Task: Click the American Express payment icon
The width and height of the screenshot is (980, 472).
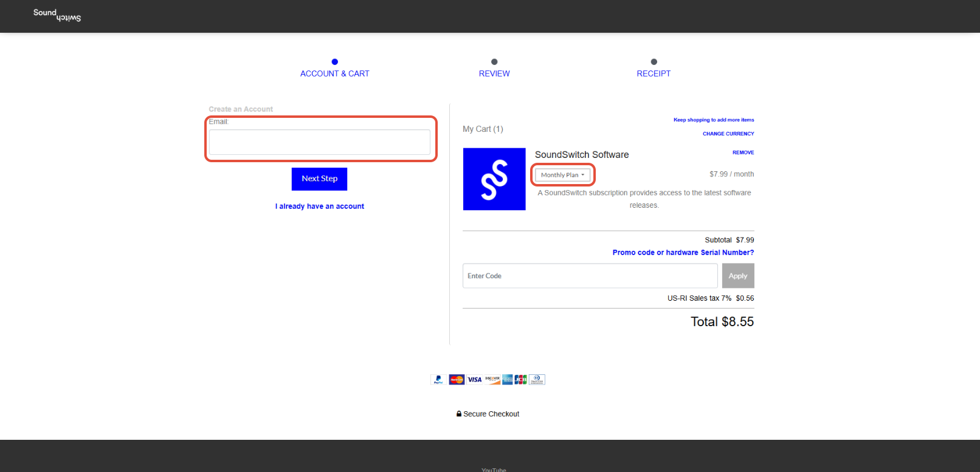Action: [508, 380]
